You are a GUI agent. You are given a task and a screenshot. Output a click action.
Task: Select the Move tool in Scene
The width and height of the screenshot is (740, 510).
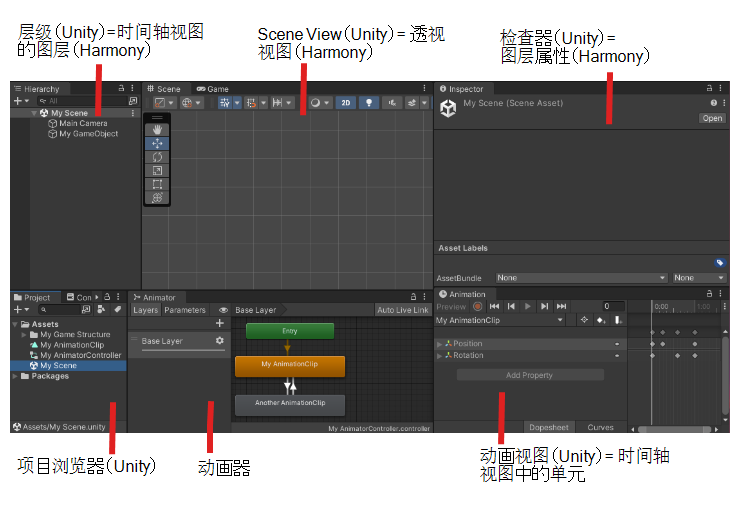point(157,143)
